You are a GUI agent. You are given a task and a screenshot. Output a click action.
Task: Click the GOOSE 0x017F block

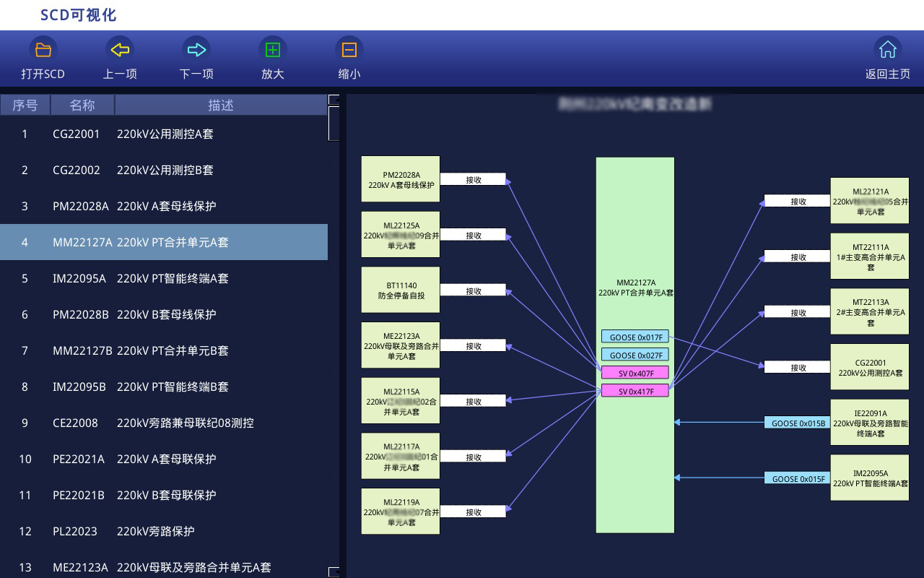tap(635, 337)
